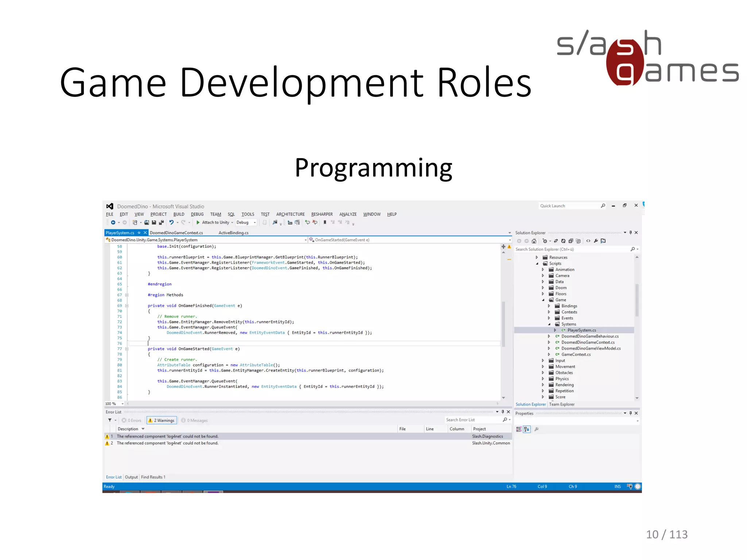Viewport: 747px width, 560px height.
Task: Click the New Project icon
Action: coord(135,222)
